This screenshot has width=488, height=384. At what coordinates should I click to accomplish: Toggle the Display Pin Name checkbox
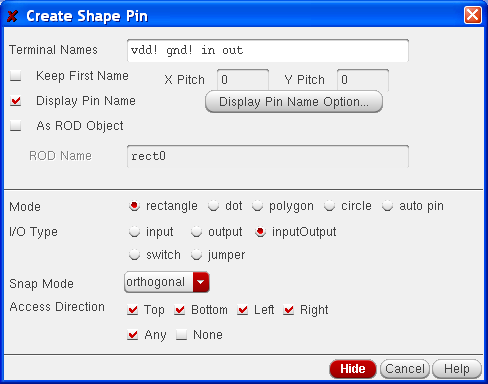pos(15,101)
